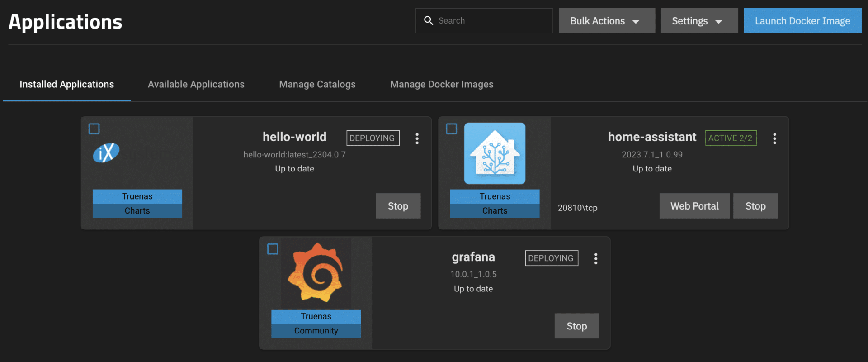This screenshot has height=362, width=868.
Task: Expand the Bulk Actions dropdown
Action: (607, 21)
